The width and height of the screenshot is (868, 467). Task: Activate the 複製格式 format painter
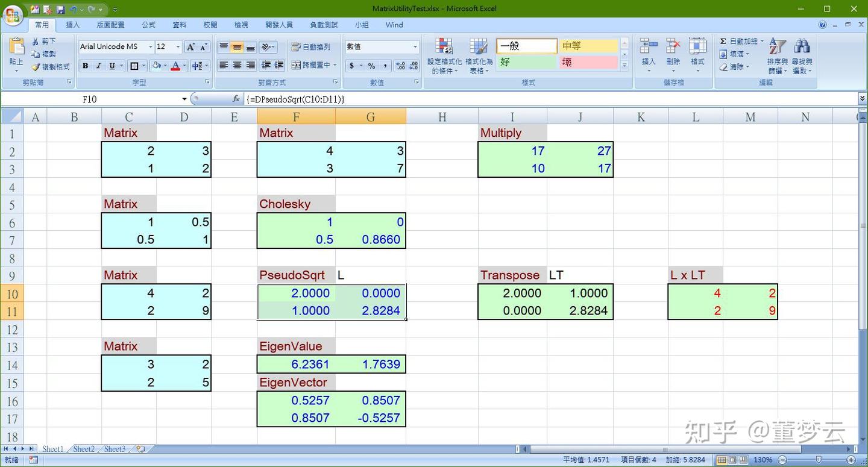click(51, 66)
